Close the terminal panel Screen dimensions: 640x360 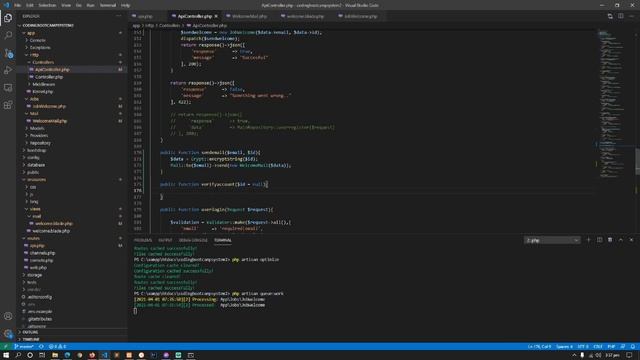pyautogui.click(x=631, y=240)
